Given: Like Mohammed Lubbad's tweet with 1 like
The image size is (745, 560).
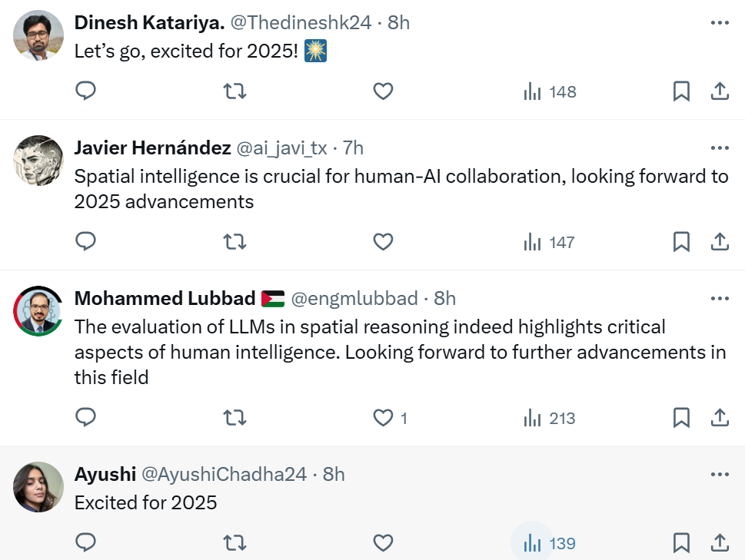Looking at the screenshot, I should [383, 418].
